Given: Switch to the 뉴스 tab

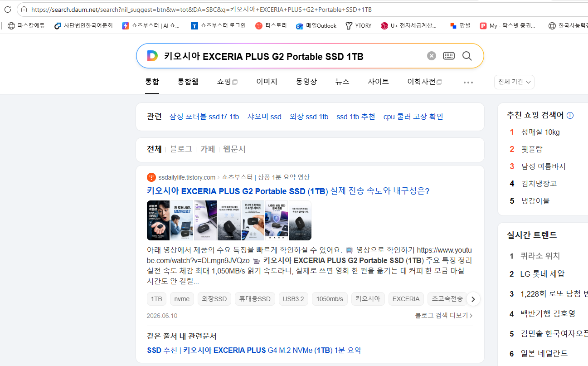Looking at the screenshot, I should (342, 82).
